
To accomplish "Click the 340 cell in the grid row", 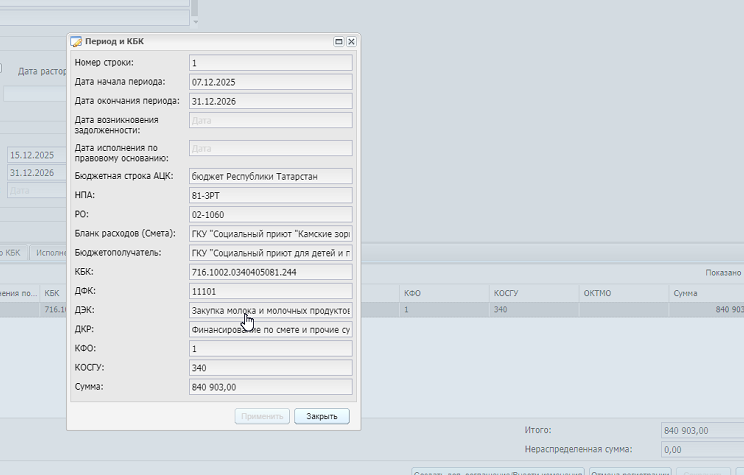I will click(x=534, y=309).
